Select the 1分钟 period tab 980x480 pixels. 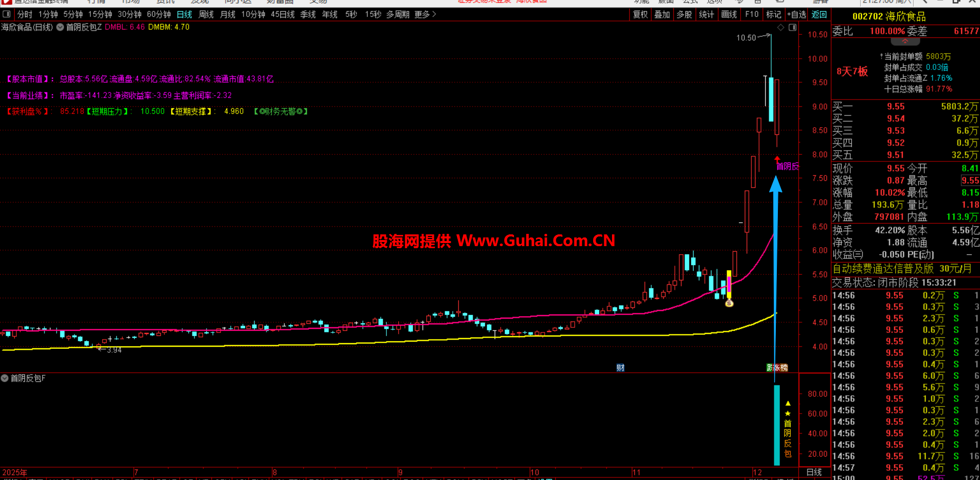pos(48,14)
